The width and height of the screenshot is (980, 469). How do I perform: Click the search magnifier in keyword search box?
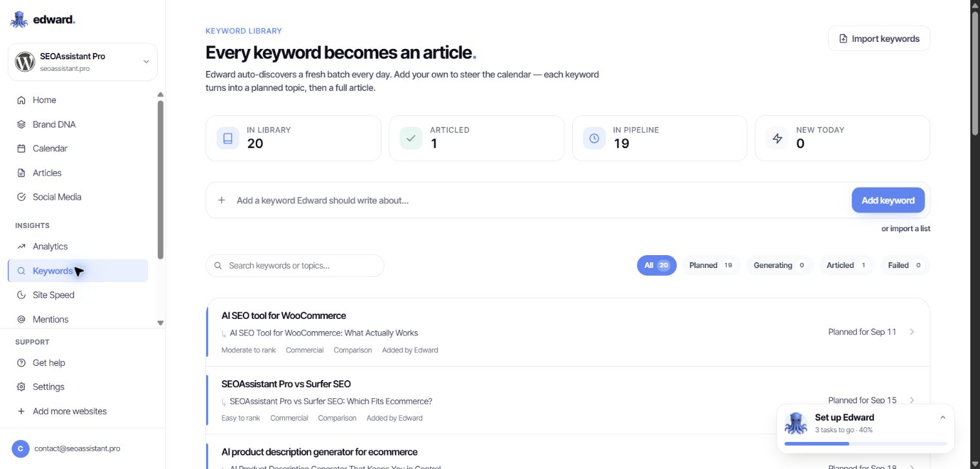[x=218, y=265]
